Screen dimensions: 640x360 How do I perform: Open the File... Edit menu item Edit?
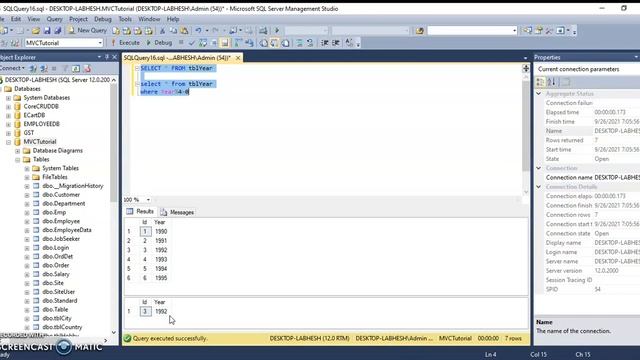[x=16, y=19]
